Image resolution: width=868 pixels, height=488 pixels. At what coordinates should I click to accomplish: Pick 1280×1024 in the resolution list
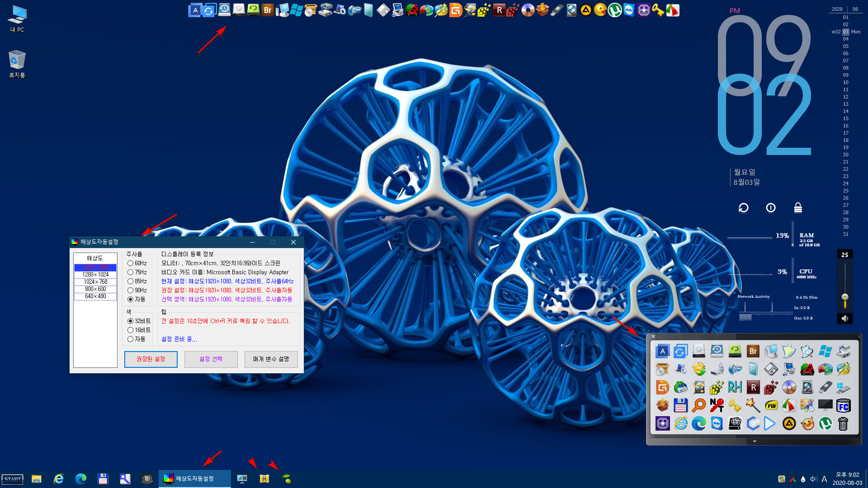[x=95, y=274]
